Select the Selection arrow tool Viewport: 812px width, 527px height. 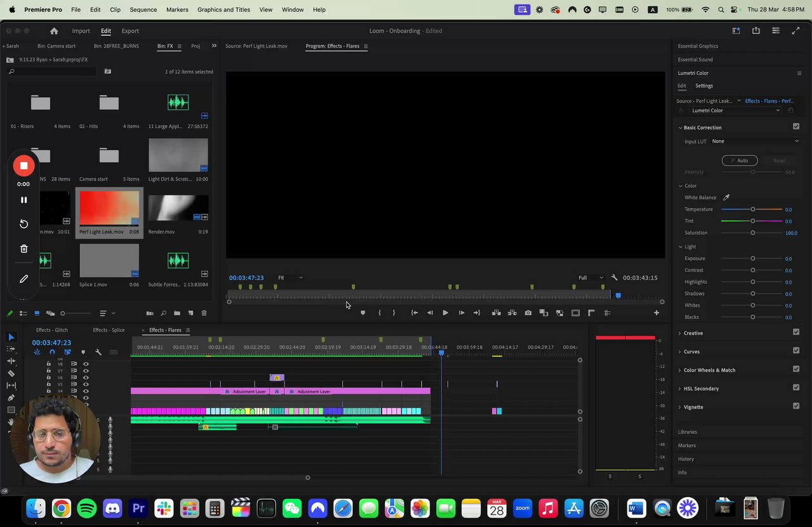click(11, 337)
